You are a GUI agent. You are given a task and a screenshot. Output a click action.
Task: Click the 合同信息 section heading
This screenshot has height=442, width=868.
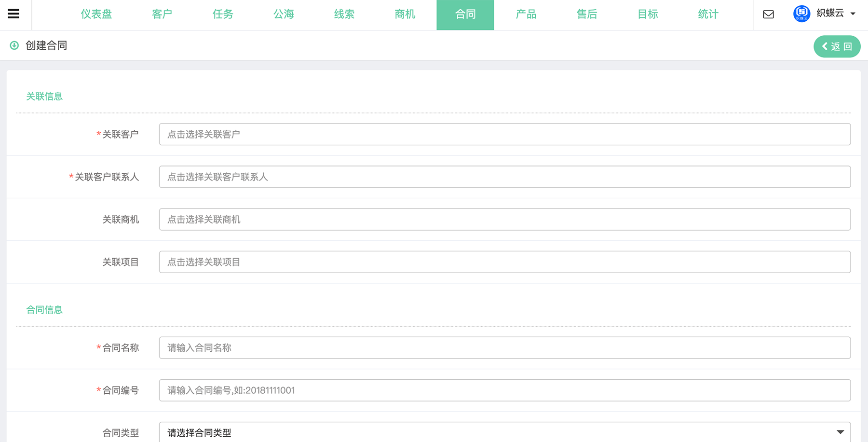pyautogui.click(x=44, y=310)
